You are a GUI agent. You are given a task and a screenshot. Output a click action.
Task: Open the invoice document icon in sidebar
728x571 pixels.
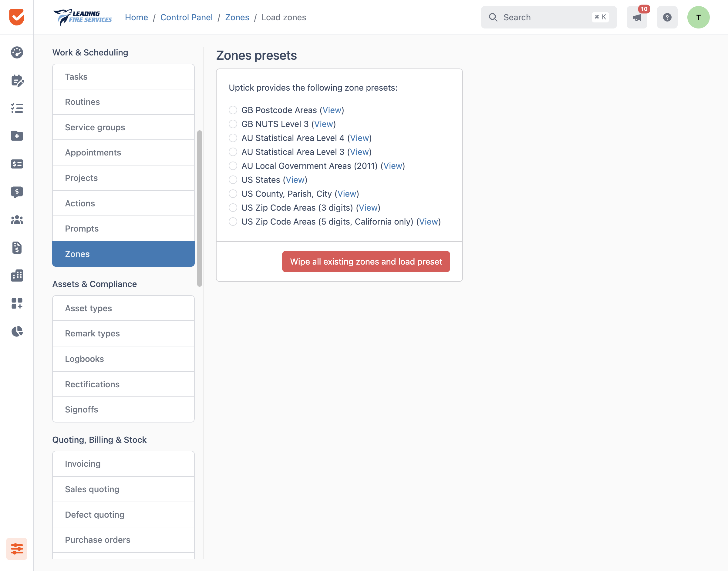tap(17, 248)
